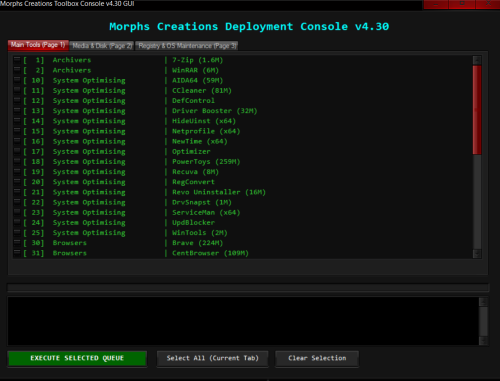Click the Clear Selection button
The image size is (500, 381).
(317, 358)
